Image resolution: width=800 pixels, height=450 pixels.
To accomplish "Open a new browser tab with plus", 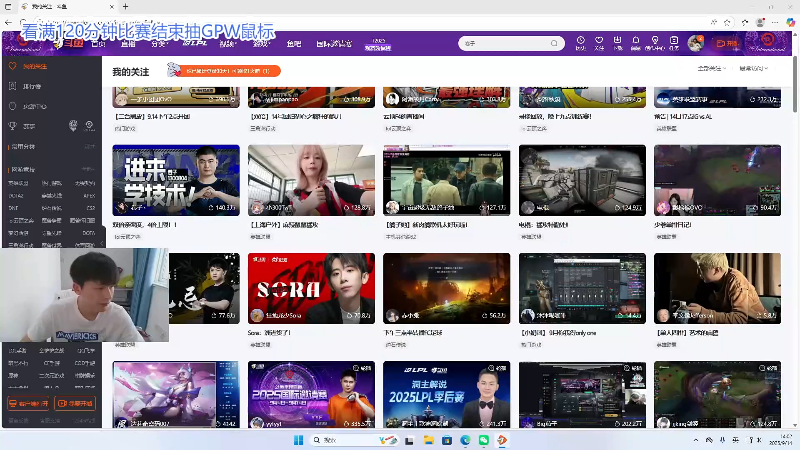I will pos(126,7).
